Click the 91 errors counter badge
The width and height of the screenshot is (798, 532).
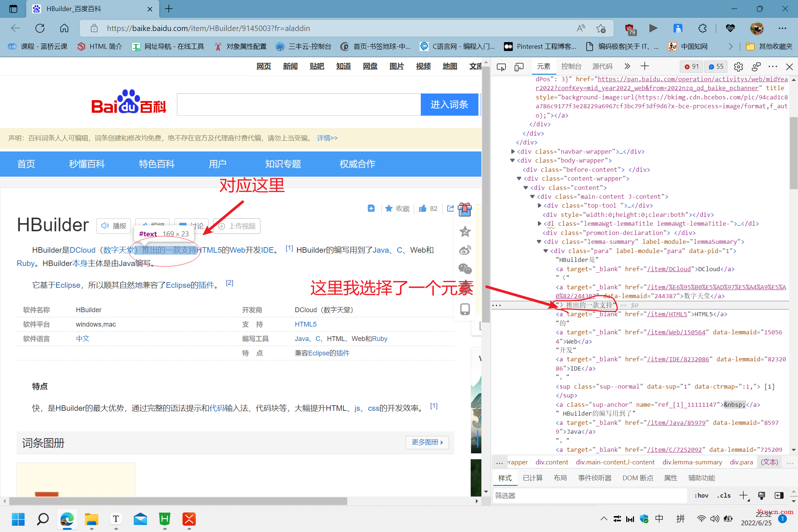[x=692, y=66]
